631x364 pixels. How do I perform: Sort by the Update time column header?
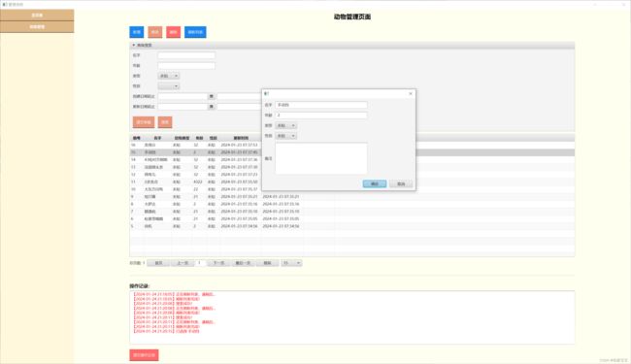pos(241,138)
